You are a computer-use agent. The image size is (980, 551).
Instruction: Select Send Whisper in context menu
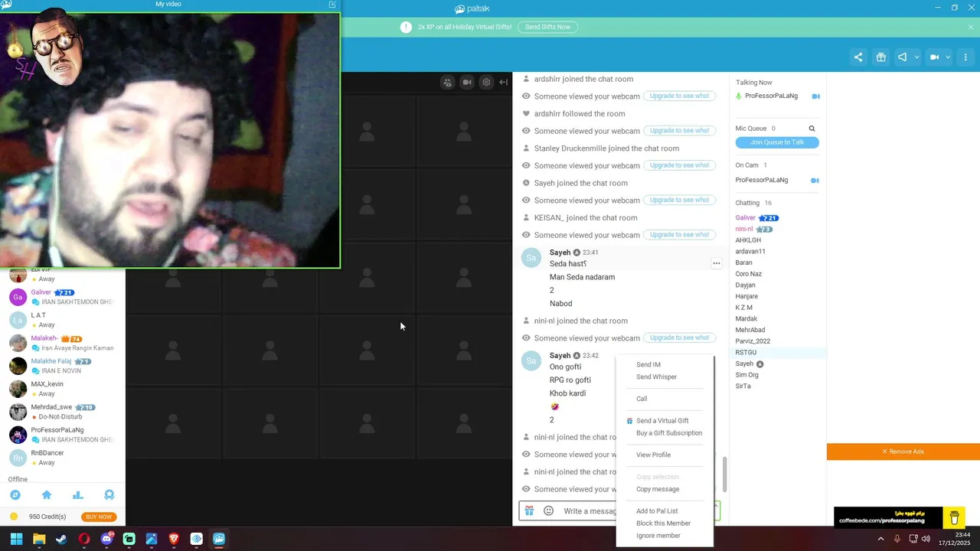(656, 377)
